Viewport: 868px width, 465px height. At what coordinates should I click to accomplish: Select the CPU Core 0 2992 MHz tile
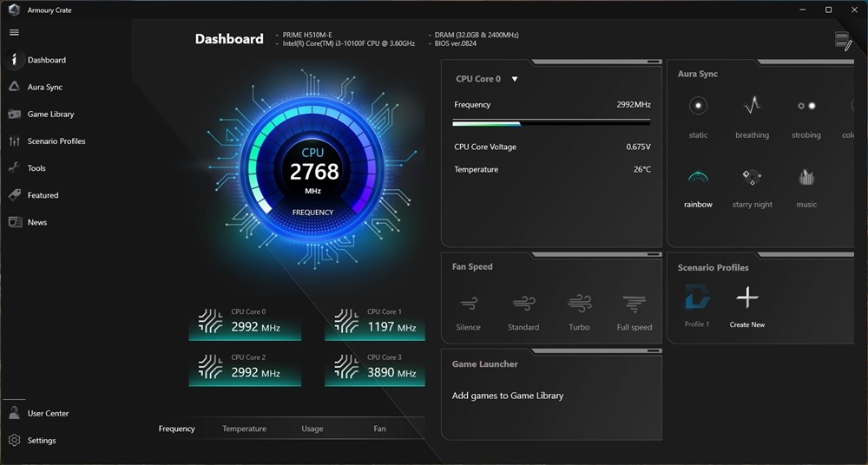point(246,323)
